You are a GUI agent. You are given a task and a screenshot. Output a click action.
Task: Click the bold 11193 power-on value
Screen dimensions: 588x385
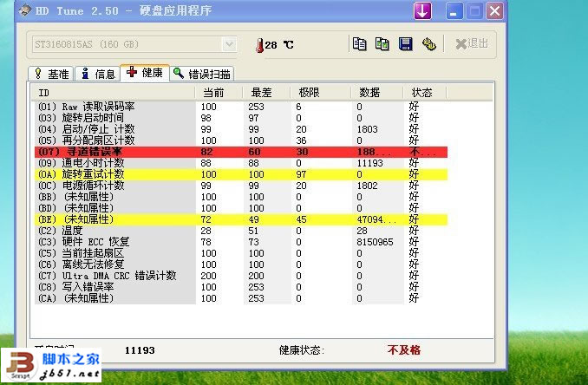(140, 350)
